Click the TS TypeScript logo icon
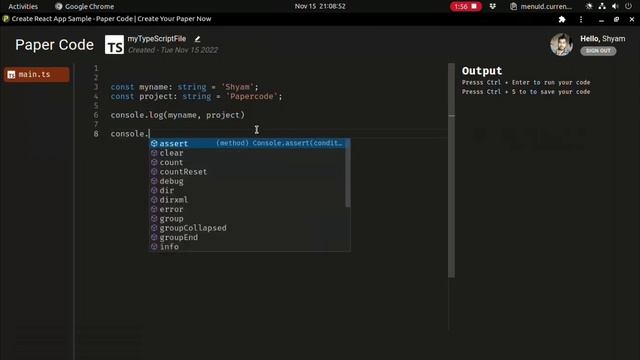The width and height of the screenshot is (640, 360). pyautogui.click(x=114, y=44)
